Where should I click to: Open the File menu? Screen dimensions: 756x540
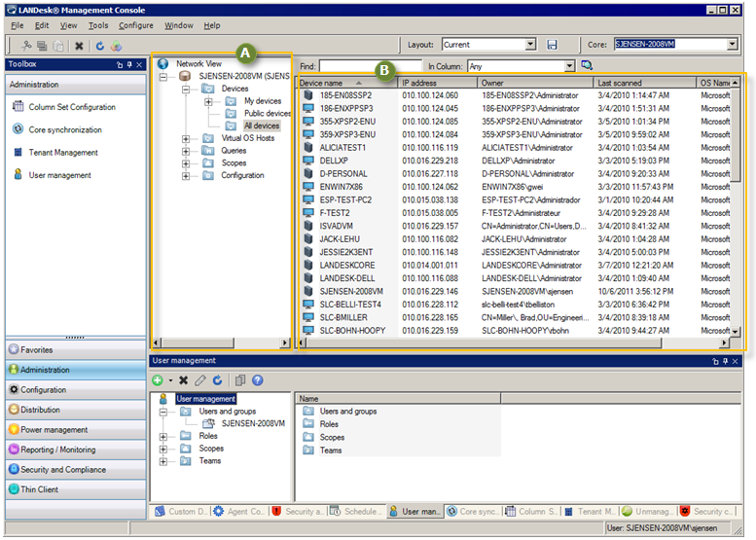(18, 25)
